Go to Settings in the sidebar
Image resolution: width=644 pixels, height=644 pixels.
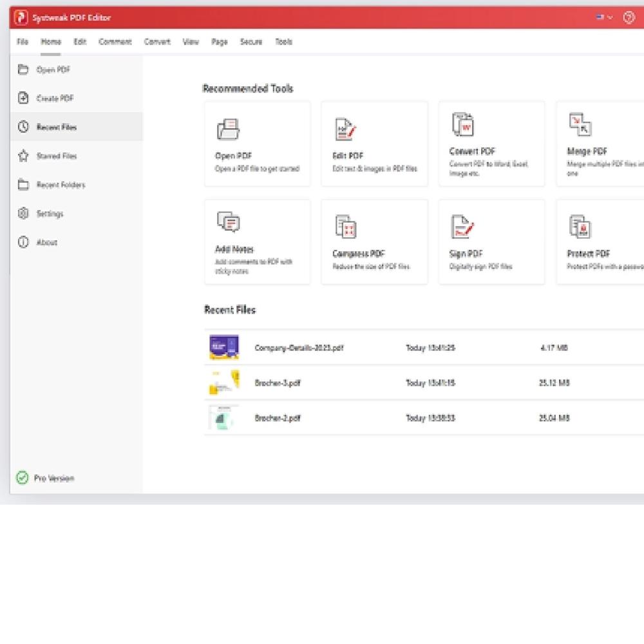tap(50, 214)
